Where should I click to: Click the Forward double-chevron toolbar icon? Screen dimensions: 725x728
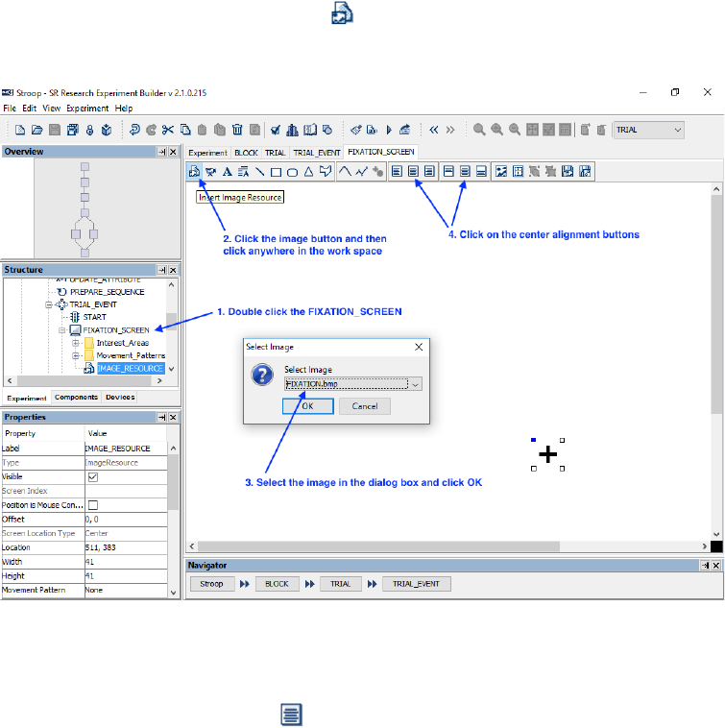pyautogui.click(x=450, y=130)
